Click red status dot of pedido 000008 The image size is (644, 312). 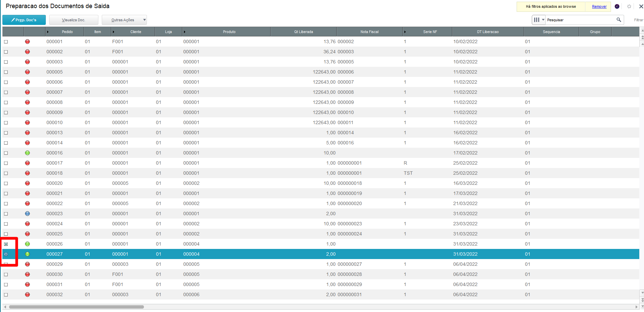[x=27, y=102]
